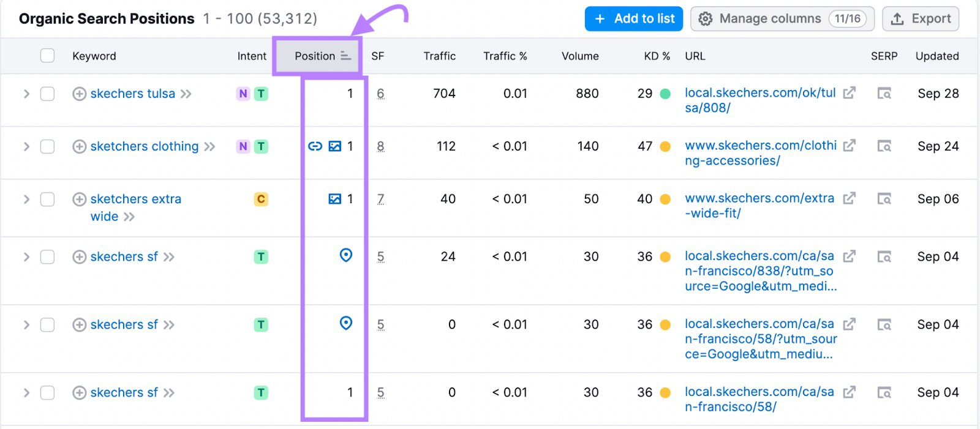Image resolution: width=980 pixels, height=429 pixels.
Task: Check the skechers sf row with san-francisco/58/?utm URL
Action: click(47, 324)
